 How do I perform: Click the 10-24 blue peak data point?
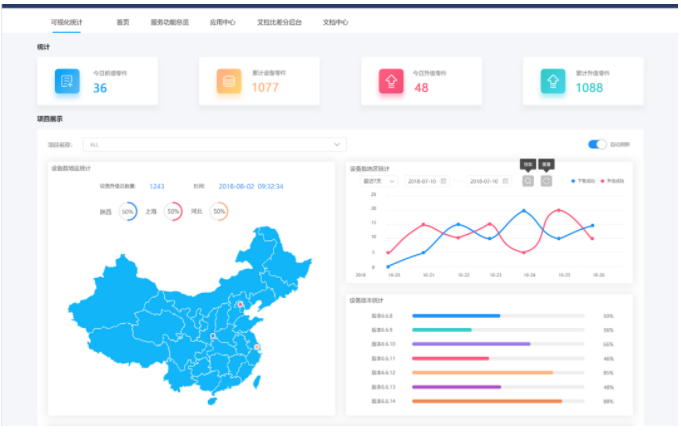(524, 211)
